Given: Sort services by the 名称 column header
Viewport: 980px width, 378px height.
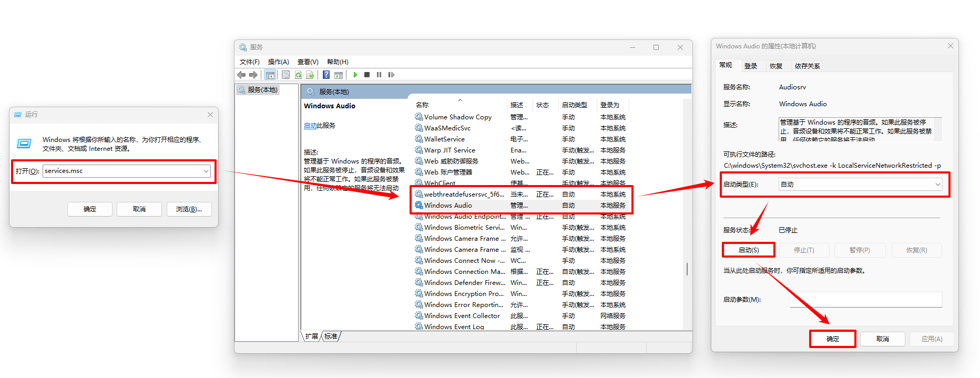Looking at the screenshot, I should 459,105.
